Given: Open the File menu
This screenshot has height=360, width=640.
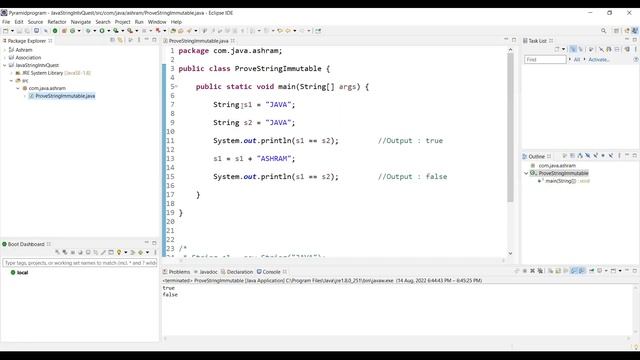Looking at the screenshot, I should pos(6,22).
